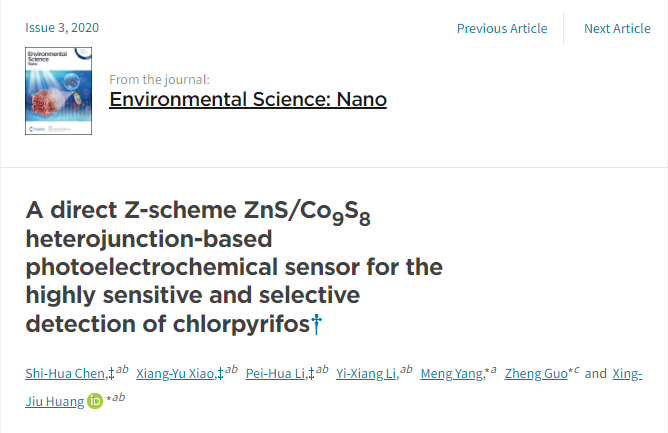Open the Environmental Science: Nano journal link
Viewport: 668px width, 433px height.
pyautogui.click(x=248, y=99)
